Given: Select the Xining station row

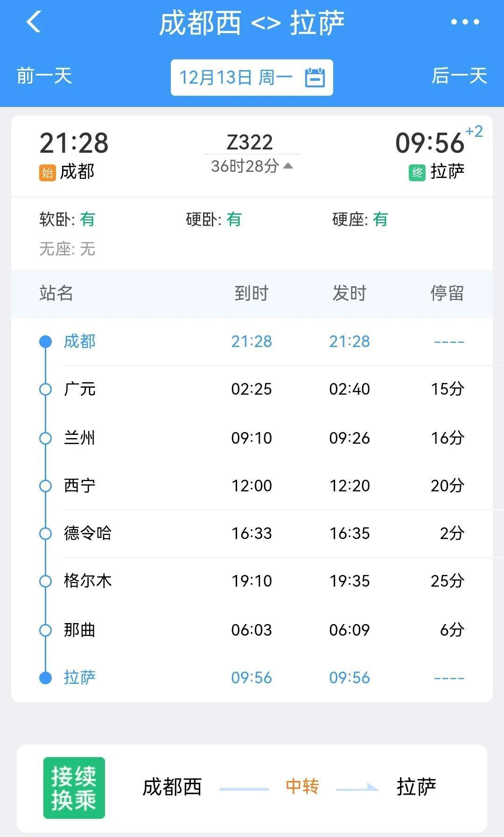Looking at the screenshot, I should click(252, 486).
